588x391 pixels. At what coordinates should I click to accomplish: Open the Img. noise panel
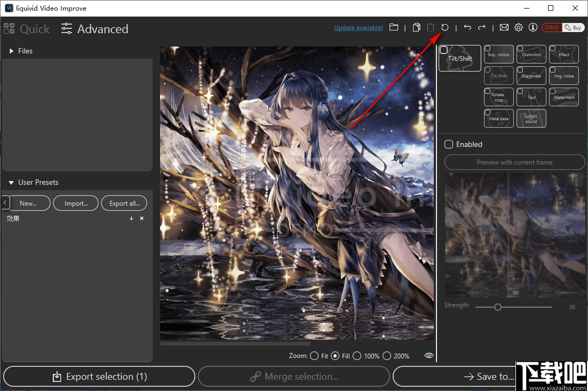[563, 75]
